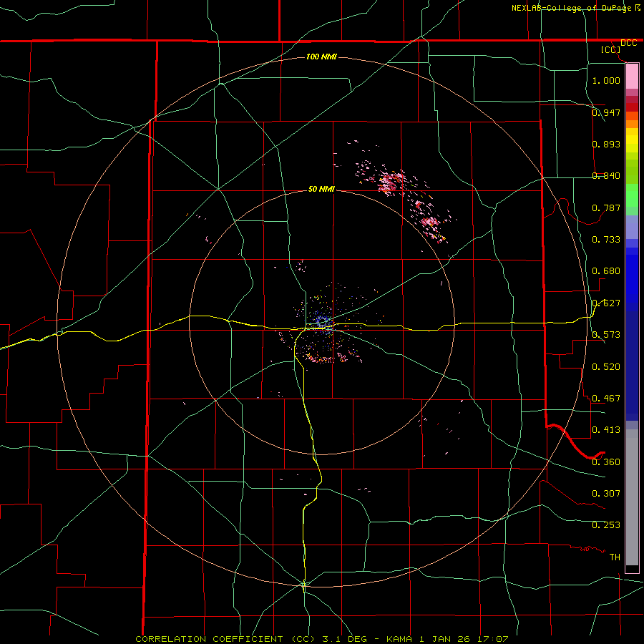The image size is (644, 644).
Task: Pick the lavender swatch beside 0.733
Action: [x=632, y=228]
